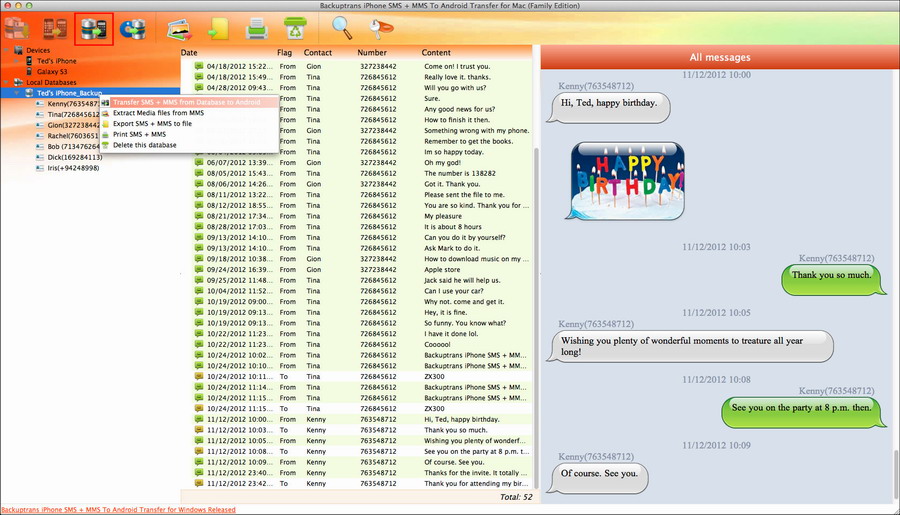Select Bob contact in the database tree

(x=73, y=147)
